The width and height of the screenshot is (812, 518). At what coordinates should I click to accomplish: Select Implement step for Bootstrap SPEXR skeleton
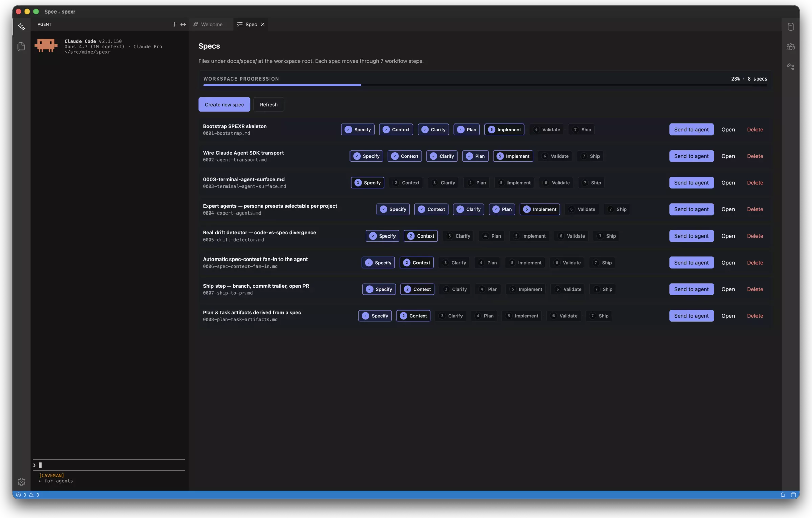[x=504, y=130]
